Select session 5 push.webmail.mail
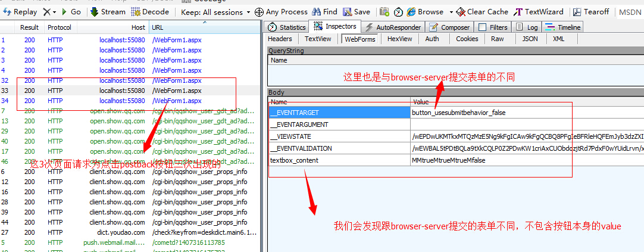The height and width of the screenshot is (252, 644). click(x=129, y=242)
